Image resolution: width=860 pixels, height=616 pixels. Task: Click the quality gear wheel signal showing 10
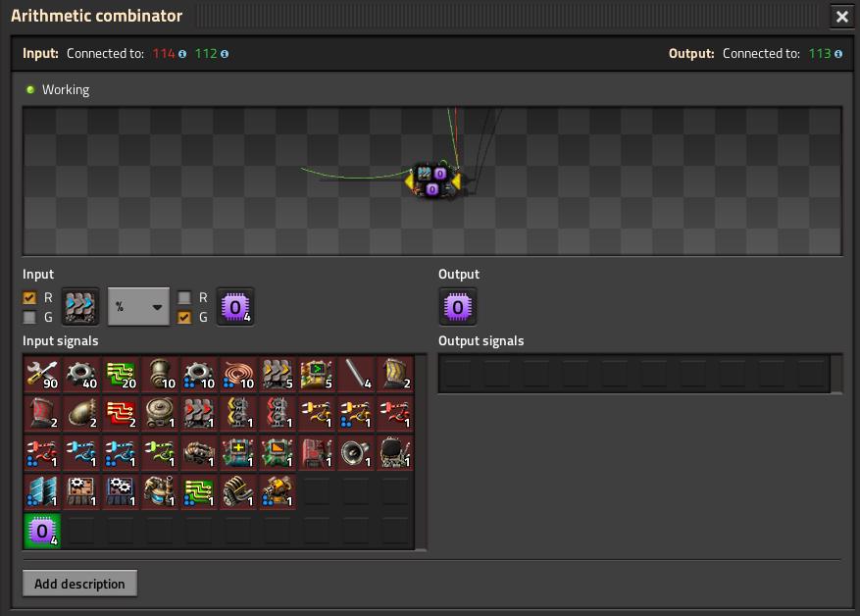pyautogui.click(x=200, y=375)
